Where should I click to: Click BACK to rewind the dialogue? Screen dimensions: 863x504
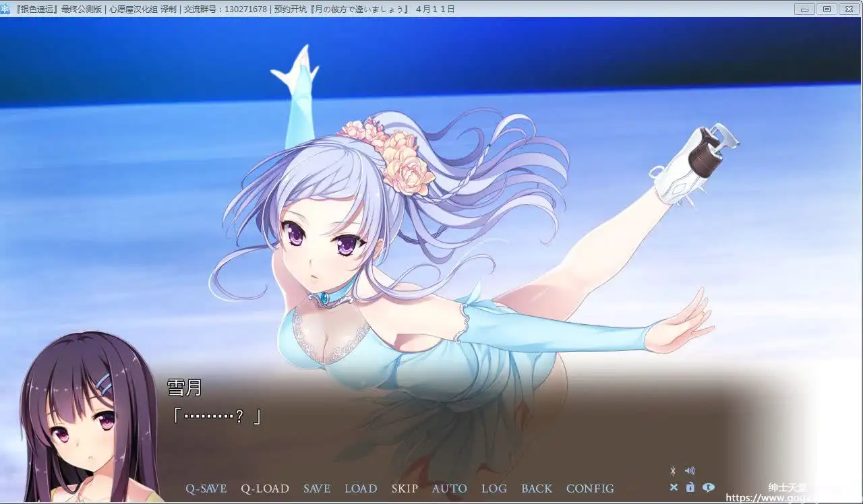537,489
